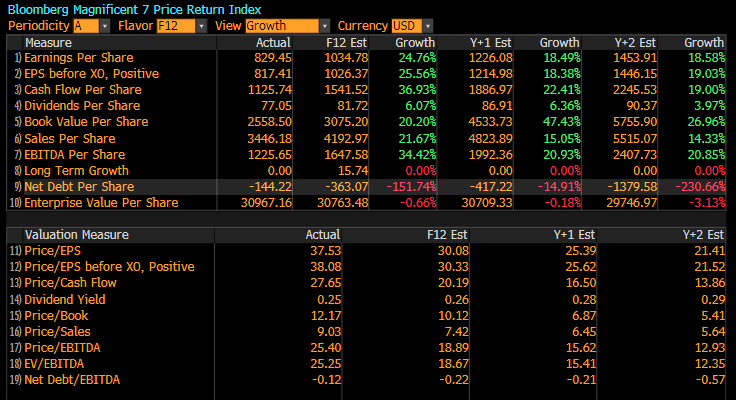The width and height of the screenshot is (736, 400).
Task: Choose the Sales Per Share measure
Action: pyautogui.click(x=70, y=138)
